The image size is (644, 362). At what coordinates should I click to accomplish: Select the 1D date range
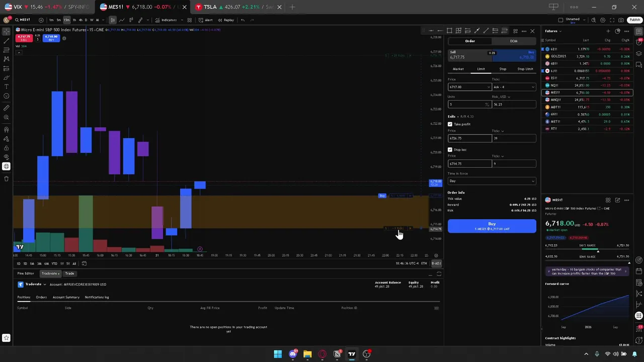pos(19,263)
